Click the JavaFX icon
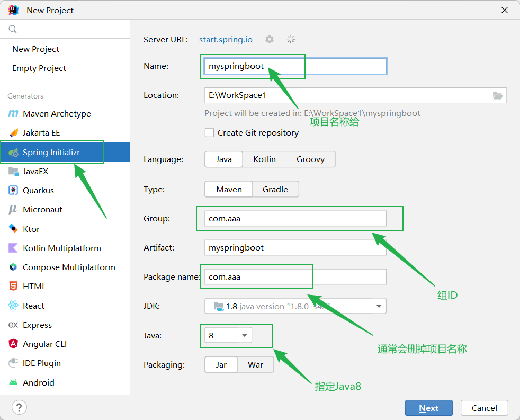The height and width of the screenshot is (420, 520). (x=13, y=172)
